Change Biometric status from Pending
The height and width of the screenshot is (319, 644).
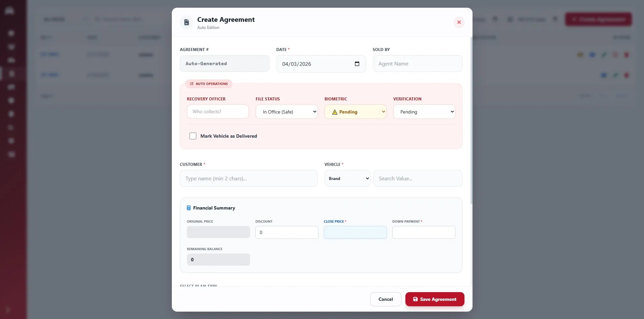(355, 112)
